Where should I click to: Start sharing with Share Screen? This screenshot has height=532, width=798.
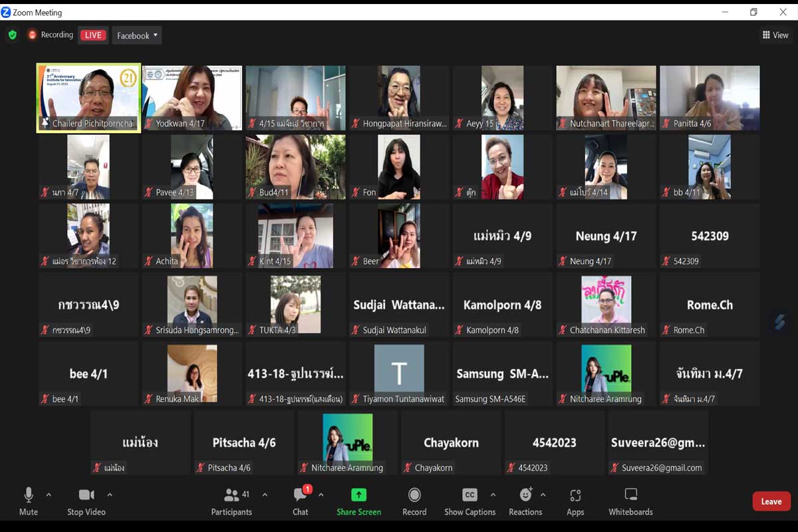click(x=358, y=495)
